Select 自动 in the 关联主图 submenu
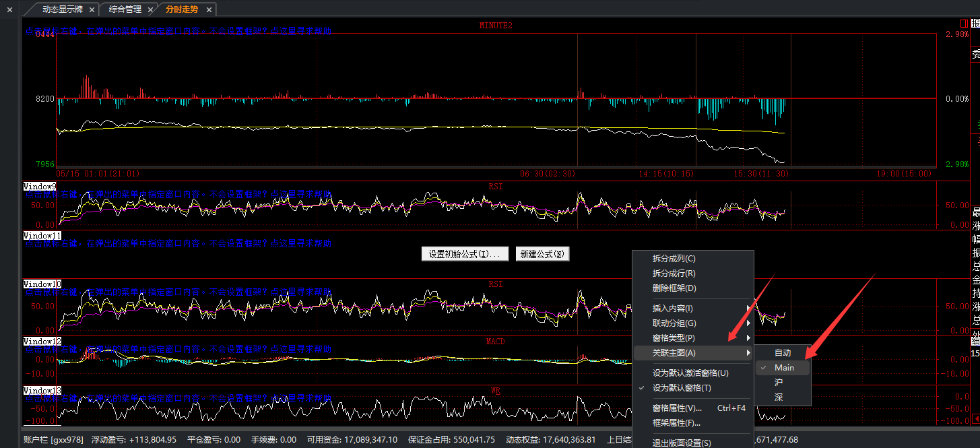980x448 pixels. coord(783,353)
